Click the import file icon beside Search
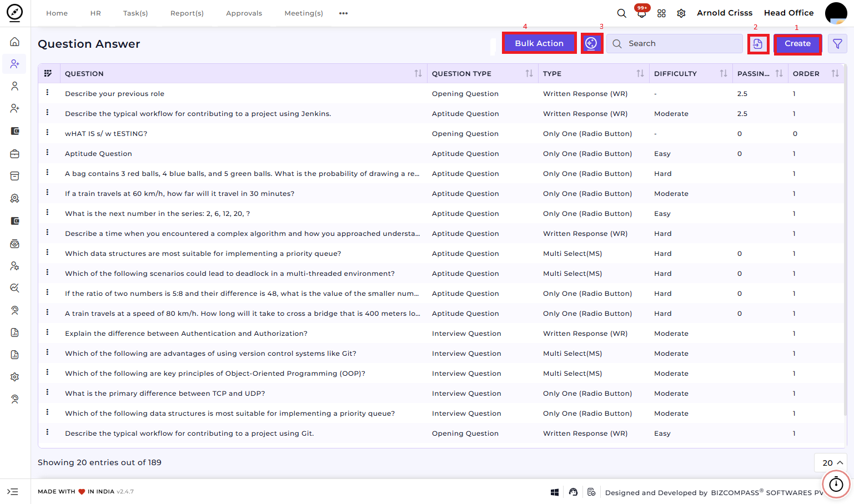This screenshot has height=504, width=854. 758,43
